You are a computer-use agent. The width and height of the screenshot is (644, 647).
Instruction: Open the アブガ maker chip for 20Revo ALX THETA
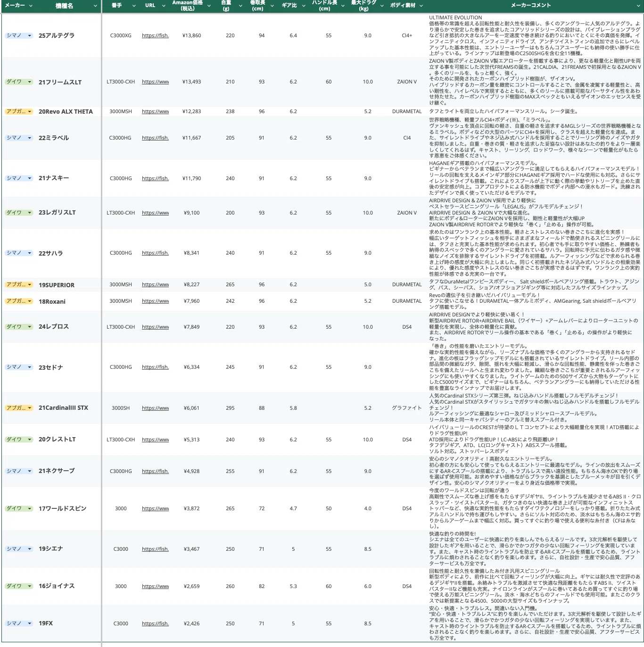coord(19,111)
